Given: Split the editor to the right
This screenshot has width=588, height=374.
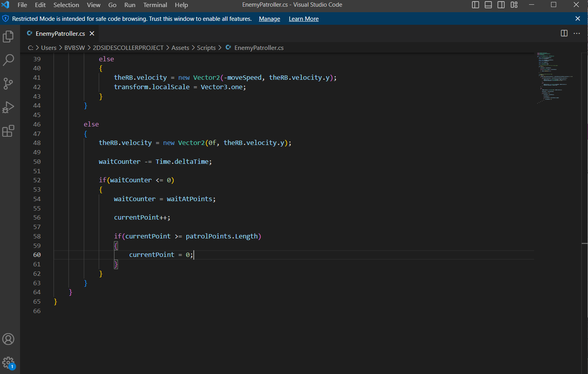Looking at the screenshot, I should (x=564, y=33).
